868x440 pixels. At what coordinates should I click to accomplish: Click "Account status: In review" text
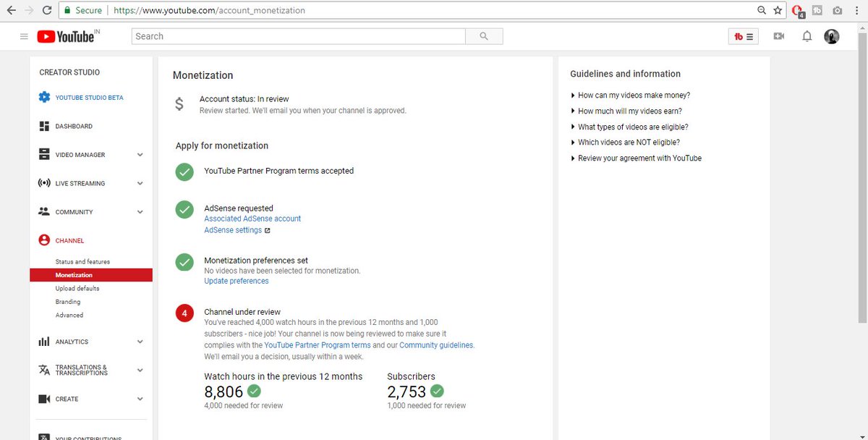pos(244,99)
